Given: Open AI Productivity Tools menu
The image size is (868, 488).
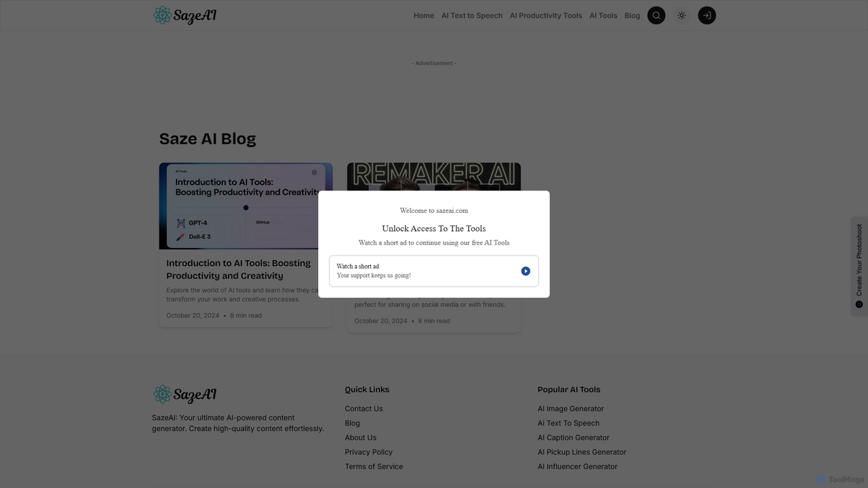Looking at the screenshot, I should (546, 16).
